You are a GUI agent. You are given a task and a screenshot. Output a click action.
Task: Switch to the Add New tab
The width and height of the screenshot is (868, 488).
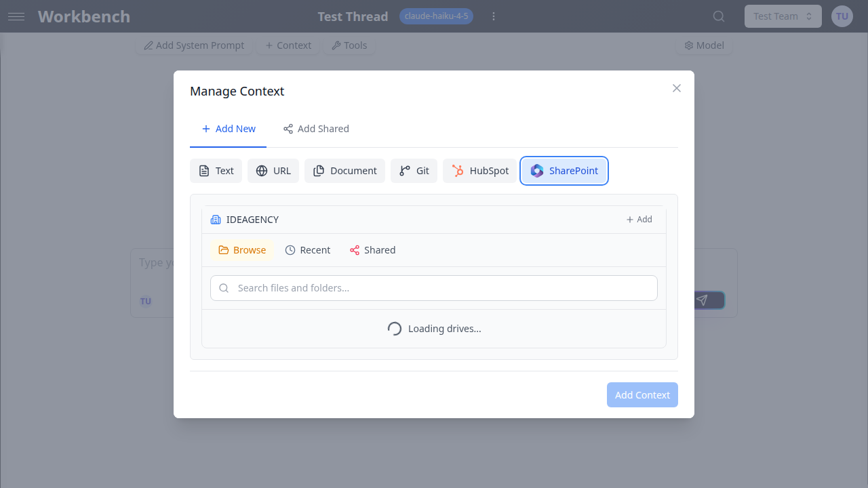tap(229, 129)
